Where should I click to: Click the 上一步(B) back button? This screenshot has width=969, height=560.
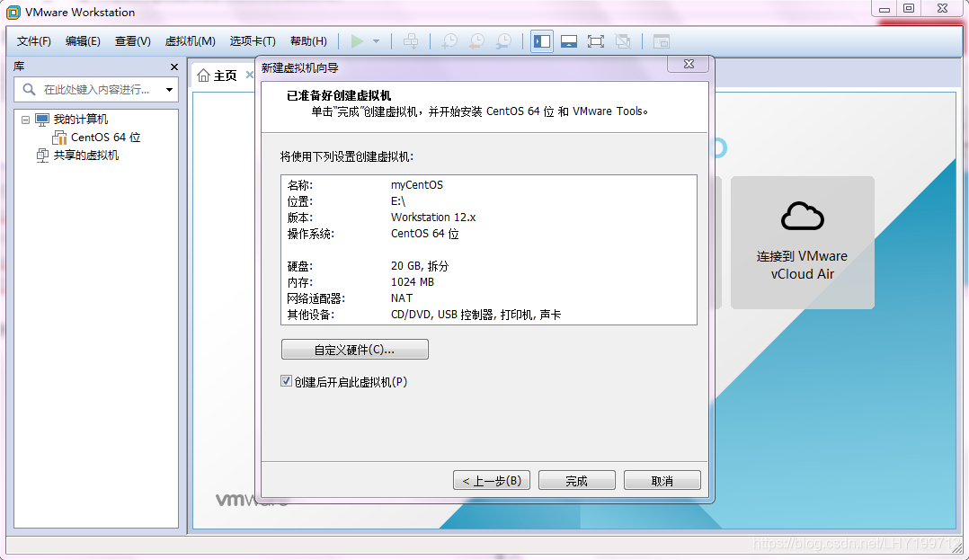click(x=492, y=480)
